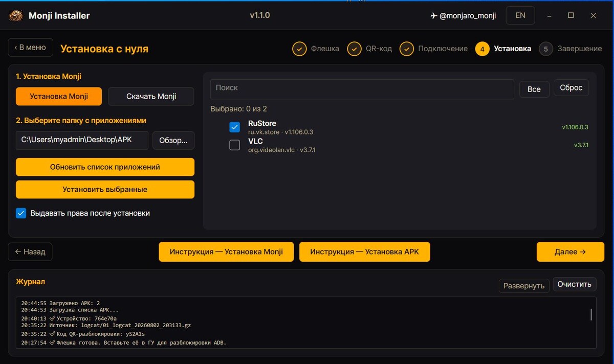Open «Инструкция — Установка Monji»
This screenshot has width=614, height=364.
click(x=226, y=252)
